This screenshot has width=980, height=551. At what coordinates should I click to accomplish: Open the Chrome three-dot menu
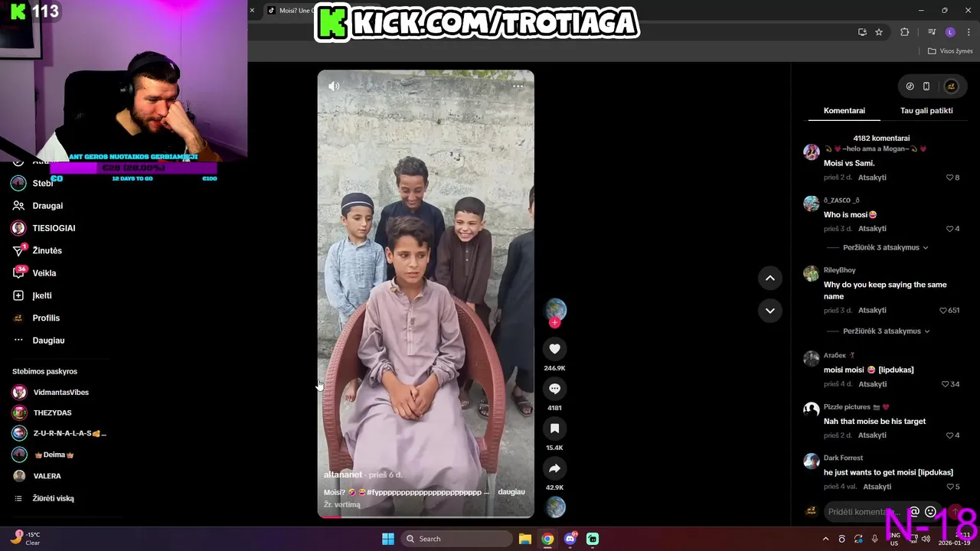pos(969,32)
